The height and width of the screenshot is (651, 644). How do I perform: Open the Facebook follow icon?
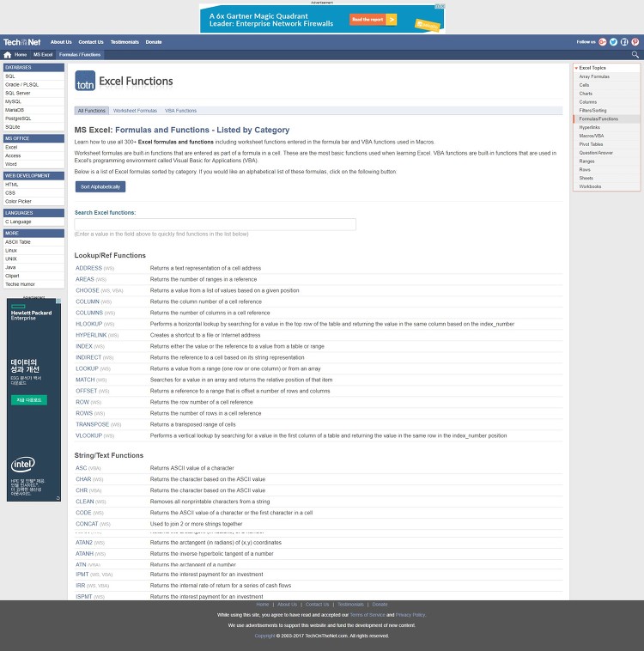[x=624, y=42]
